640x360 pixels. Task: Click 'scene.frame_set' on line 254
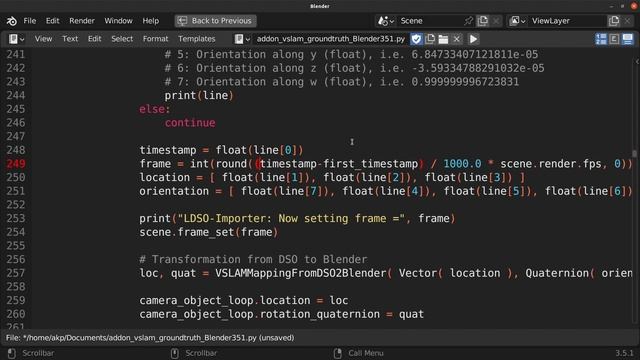187,232
